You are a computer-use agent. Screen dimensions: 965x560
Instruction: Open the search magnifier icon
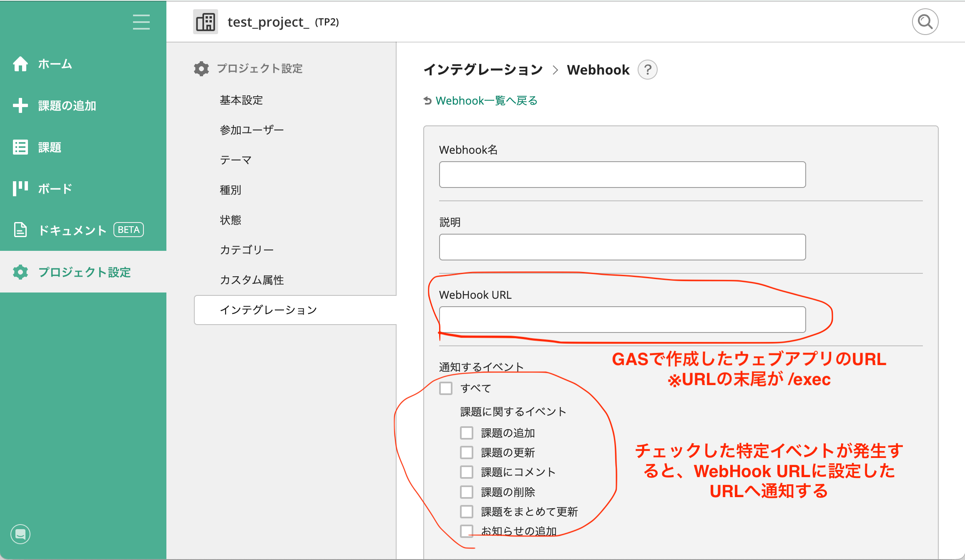[925, 22]
